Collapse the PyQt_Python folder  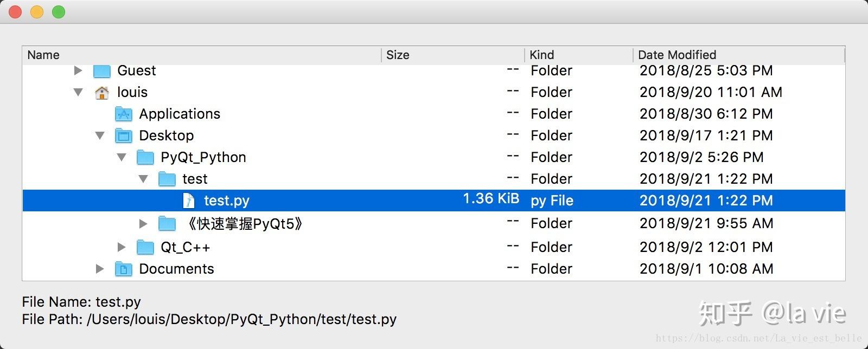tap(122, 157)
